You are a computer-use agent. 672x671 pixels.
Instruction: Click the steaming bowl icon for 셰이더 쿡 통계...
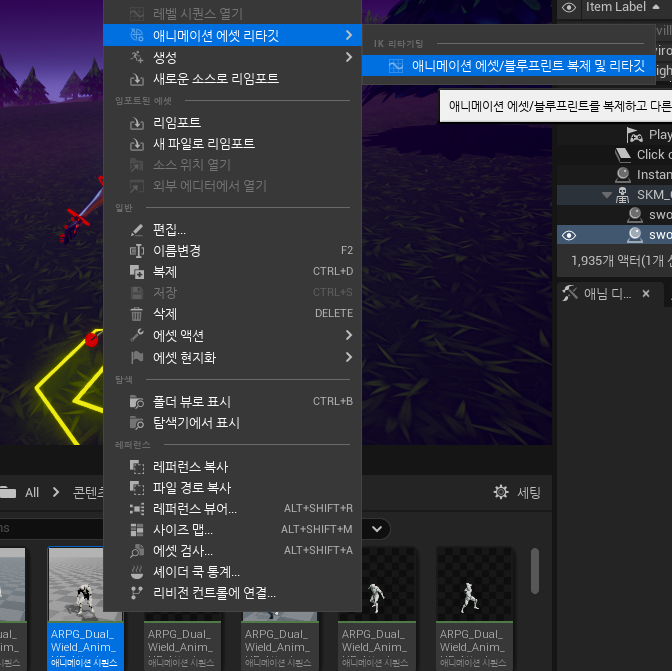click(137, 572)
